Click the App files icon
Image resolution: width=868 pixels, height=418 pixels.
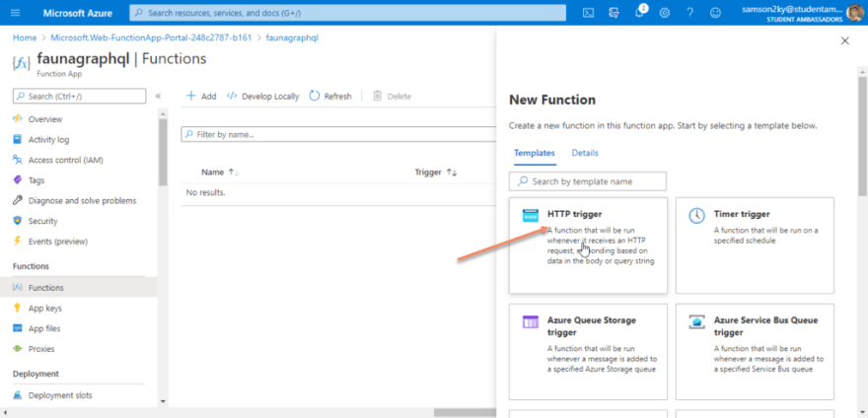pos(17,328)
